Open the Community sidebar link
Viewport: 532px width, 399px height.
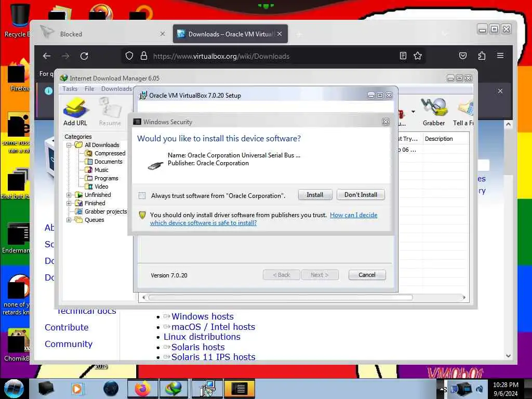point(69,344)
